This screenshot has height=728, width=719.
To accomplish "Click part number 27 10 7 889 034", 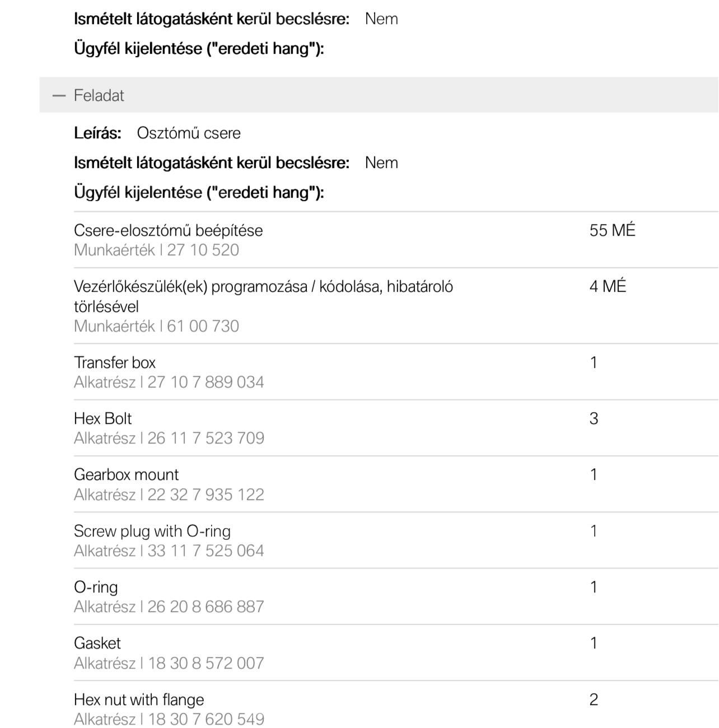I will point(206,382).
